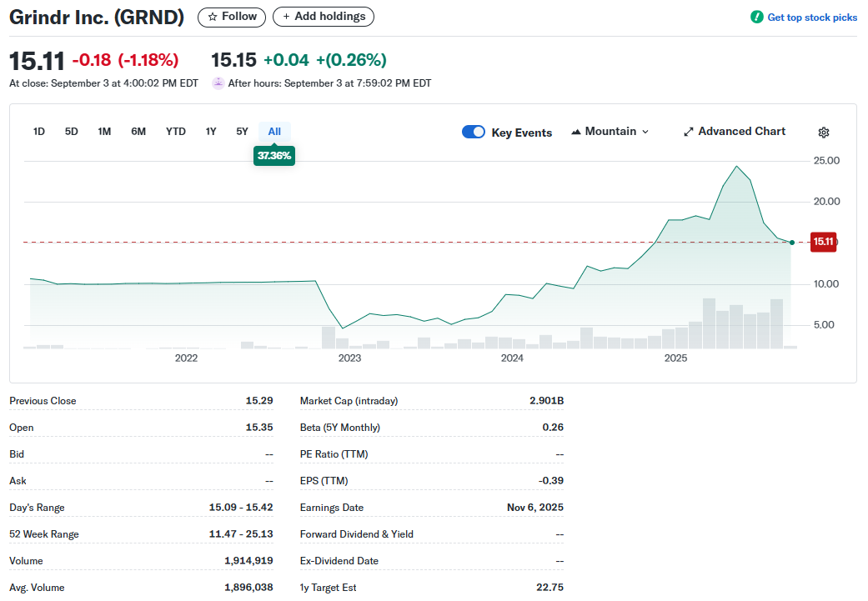
Task: Click the Forward Dividend & Yield label
Action: (357, 534)
